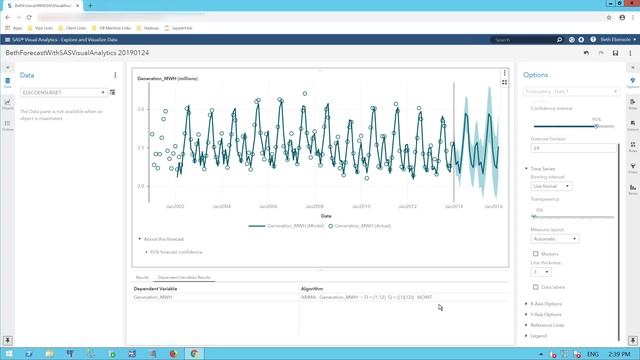
Task: Click the Options panel vertical scrollbar
Action: (619, 241)
